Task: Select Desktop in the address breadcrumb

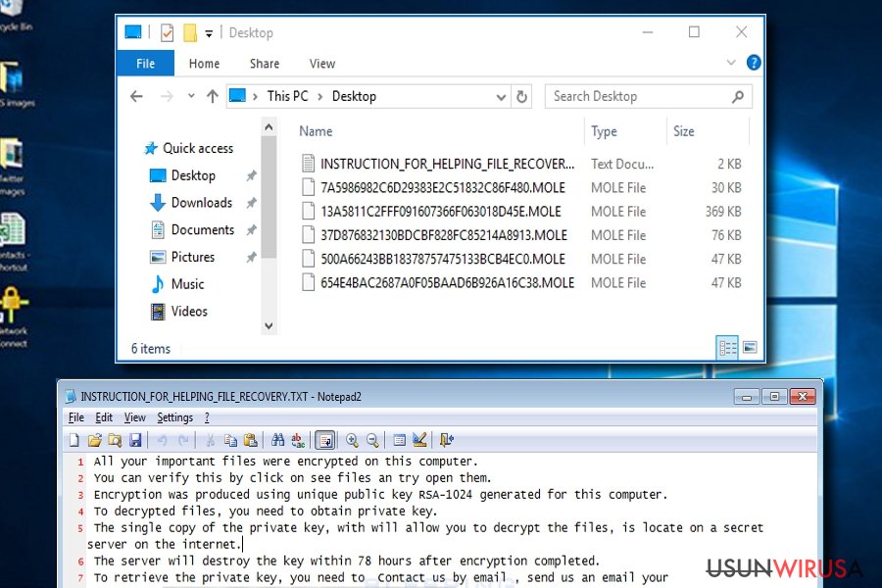Action: click(354, 96)
